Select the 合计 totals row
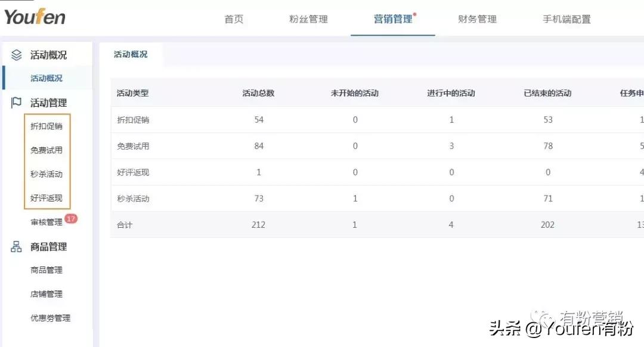 [x=124, y=225]
